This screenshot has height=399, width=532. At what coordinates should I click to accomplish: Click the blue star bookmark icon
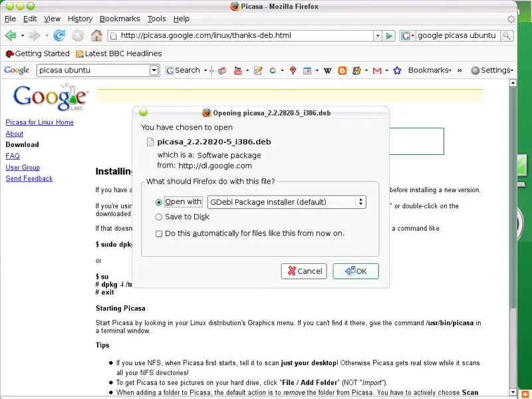pos(397,70)
